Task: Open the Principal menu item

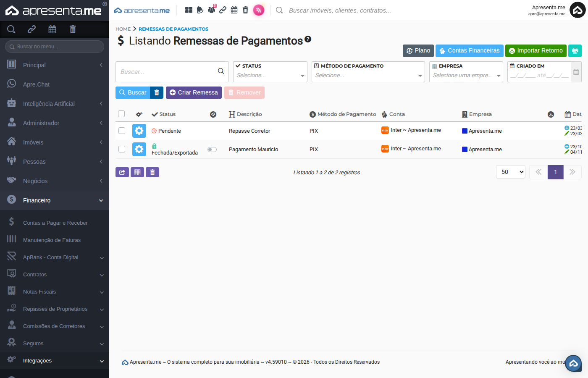Action: [55, 65]
